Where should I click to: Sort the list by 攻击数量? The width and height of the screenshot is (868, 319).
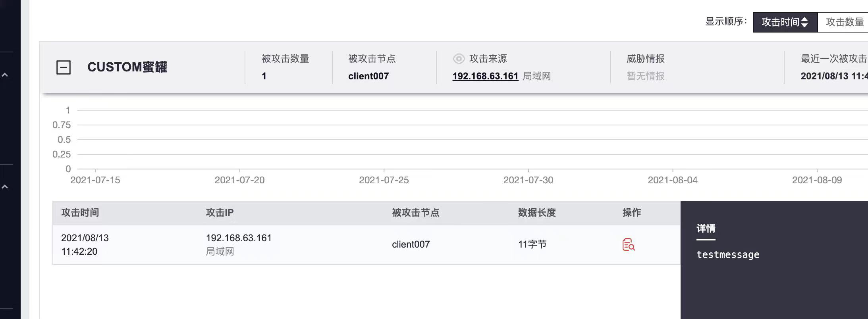[x=844, y=22]
